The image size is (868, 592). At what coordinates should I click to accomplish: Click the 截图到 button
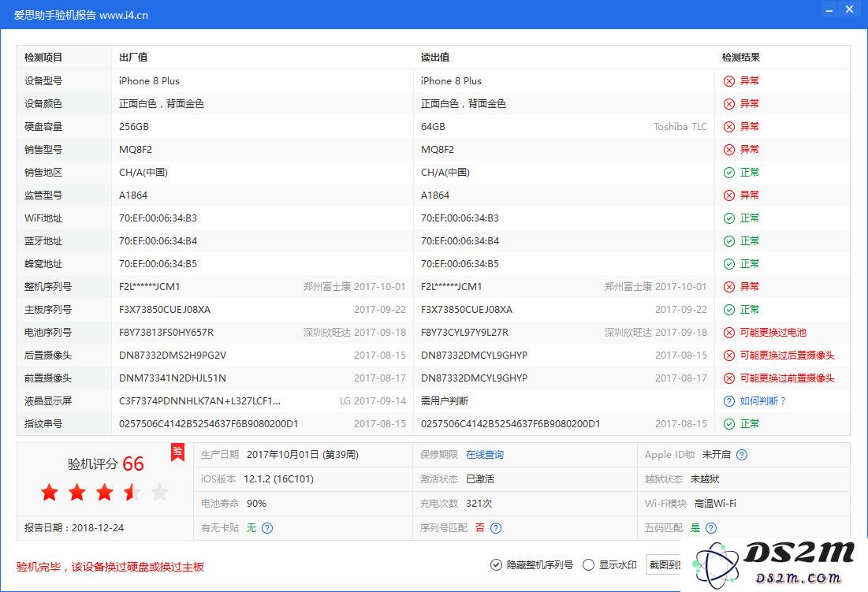pyautogui.click(x=664, y=565)
